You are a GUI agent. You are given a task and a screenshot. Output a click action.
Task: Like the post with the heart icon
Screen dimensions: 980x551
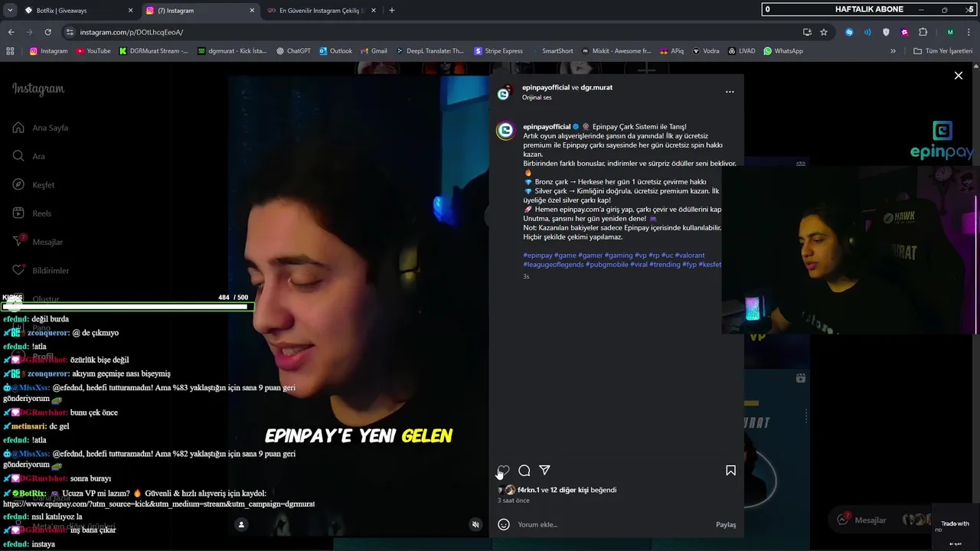coord(504,471)
